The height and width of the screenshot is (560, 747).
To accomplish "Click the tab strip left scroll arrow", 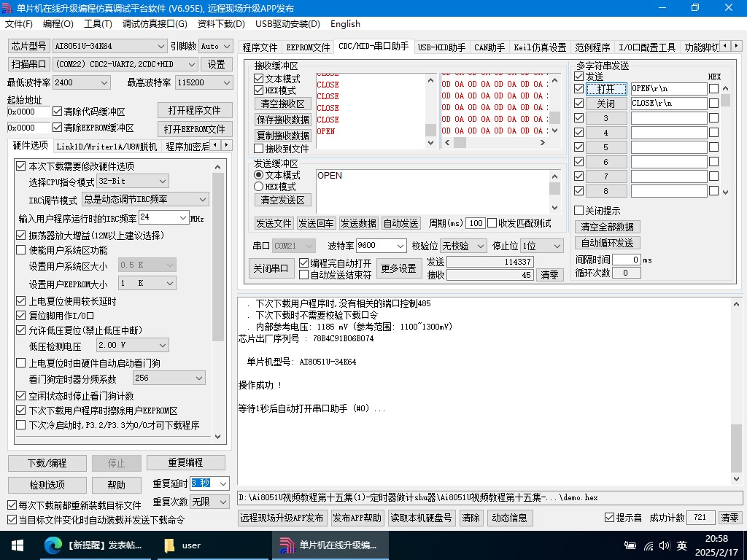I will click(726, 46).
